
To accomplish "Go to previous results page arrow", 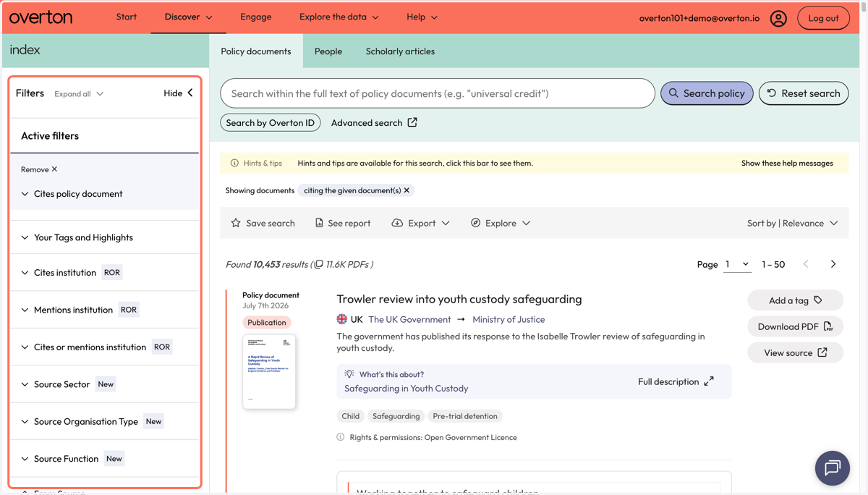I will pyautogui.click(x=806, y=264).
